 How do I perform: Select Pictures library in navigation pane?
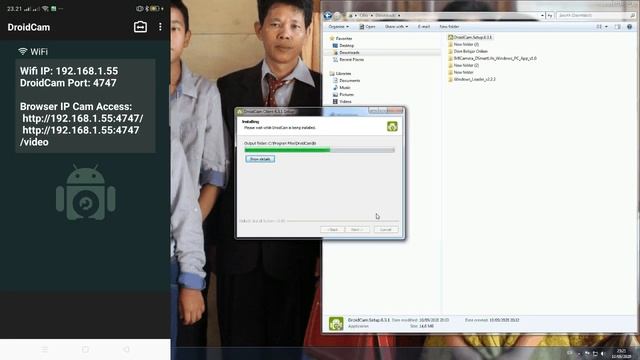(x=343, y=94)
